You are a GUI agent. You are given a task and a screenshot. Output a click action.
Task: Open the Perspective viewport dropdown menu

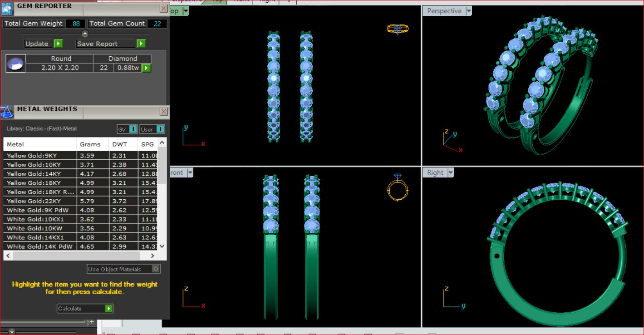(x=469, y=11)
